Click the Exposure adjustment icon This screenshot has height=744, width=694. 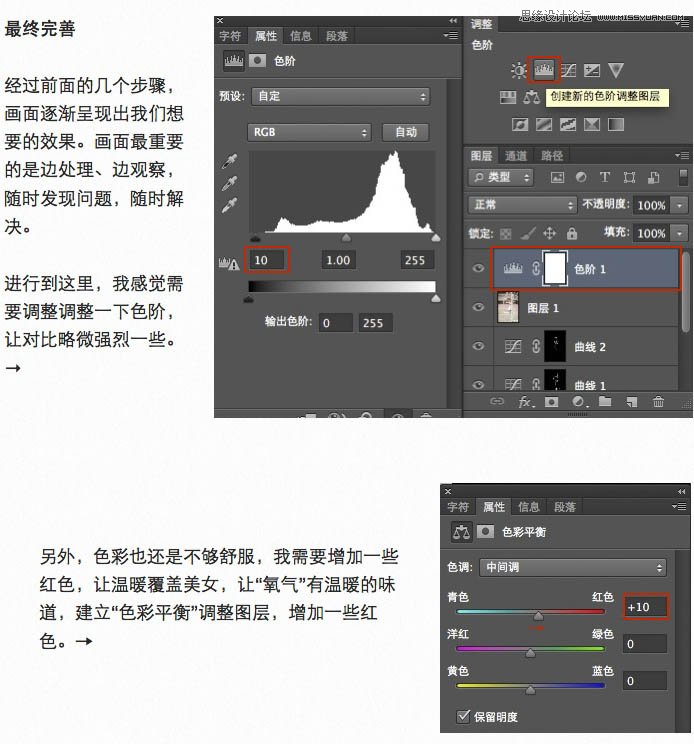[x=592, y=71]
